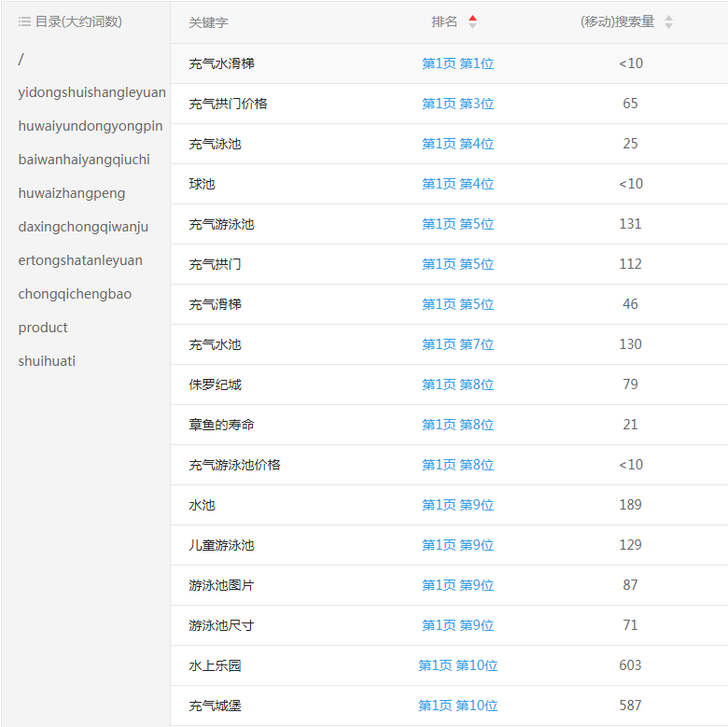Open the shuihuati directory entry

[47, 361]
